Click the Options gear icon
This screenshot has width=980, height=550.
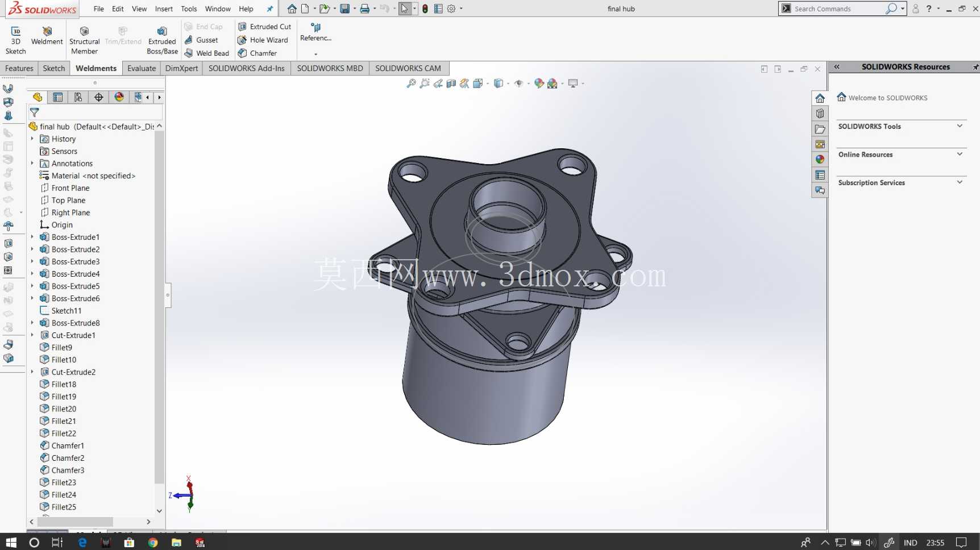[451, 9]
